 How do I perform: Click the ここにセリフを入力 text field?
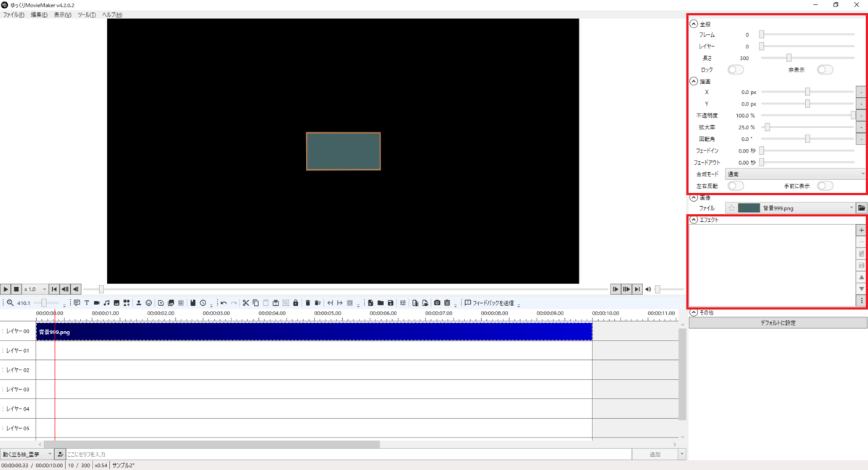pyautogui.click(x=348, y=454)
